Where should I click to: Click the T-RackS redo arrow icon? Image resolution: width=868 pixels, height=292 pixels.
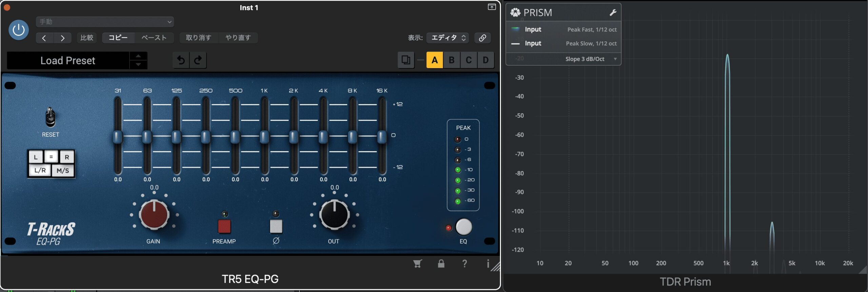198,60
